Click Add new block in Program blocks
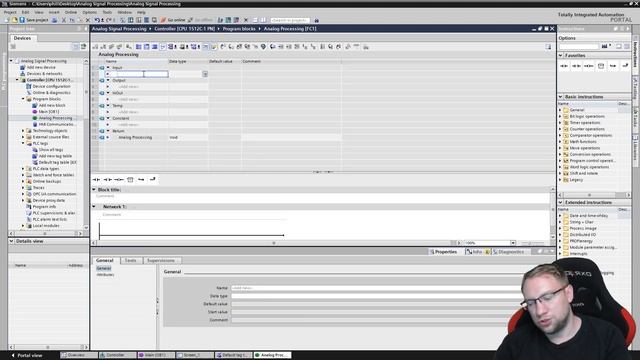The width and height of the screenshot is (640, 360). (x=51, y=105)
